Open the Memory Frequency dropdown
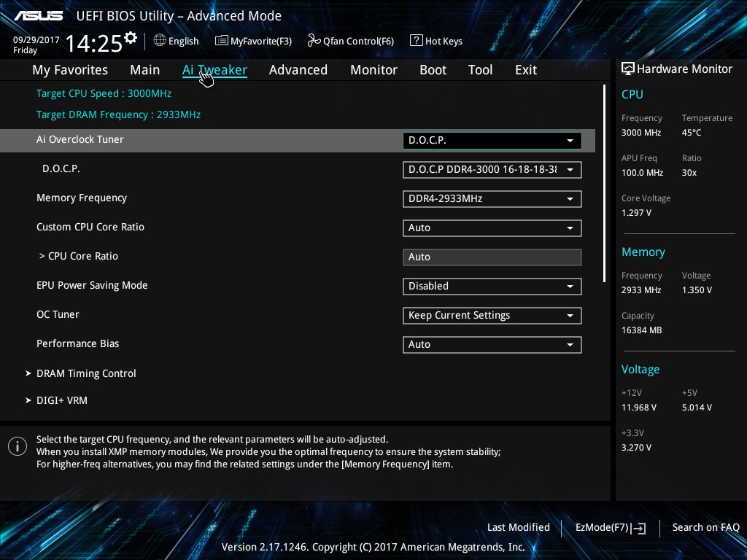The height and width of the screenshot is (560, 747). [x=492, y=198]
